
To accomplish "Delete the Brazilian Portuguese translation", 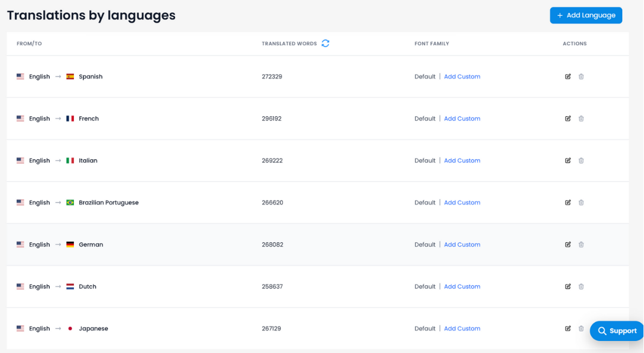I will [x=581, y=202].
